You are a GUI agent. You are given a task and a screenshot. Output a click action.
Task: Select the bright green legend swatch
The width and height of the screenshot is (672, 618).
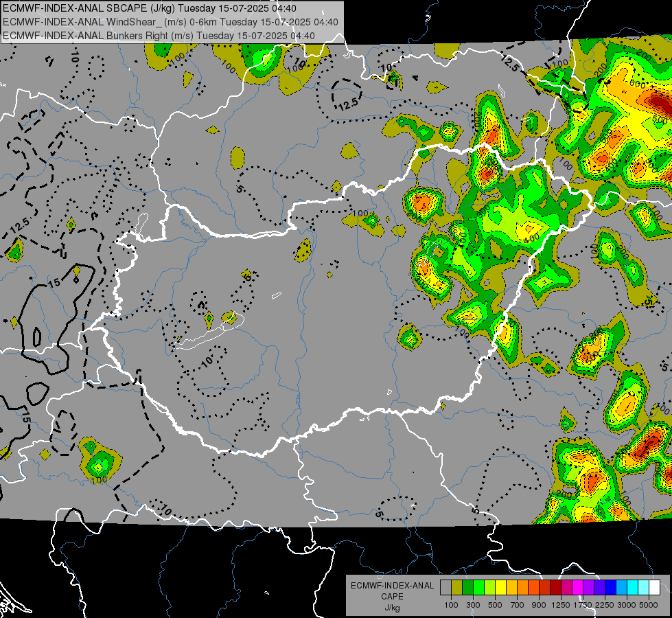[478, 587]
